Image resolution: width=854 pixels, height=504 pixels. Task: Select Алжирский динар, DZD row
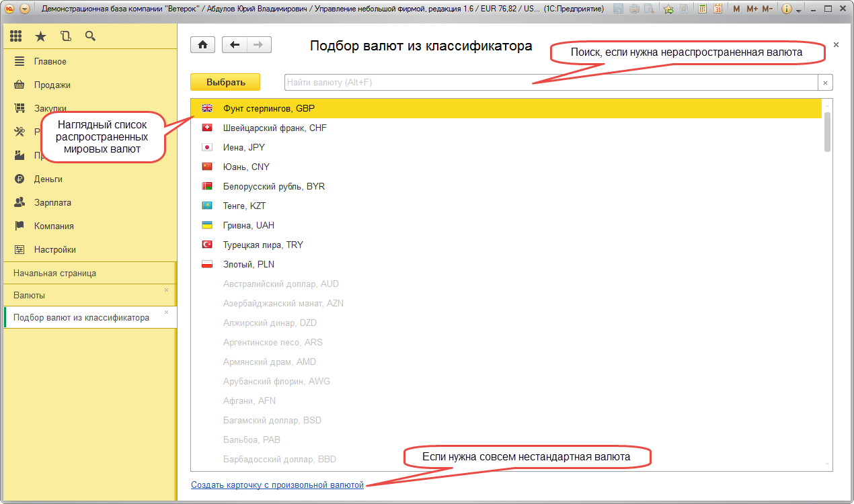pyautogui.click(x=507, y=323)
